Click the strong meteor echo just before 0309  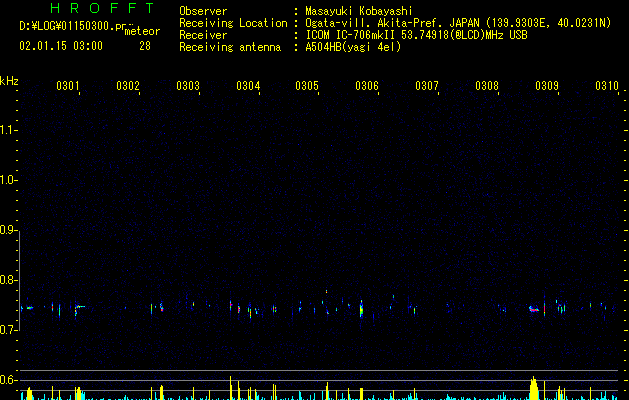[534, 309]
